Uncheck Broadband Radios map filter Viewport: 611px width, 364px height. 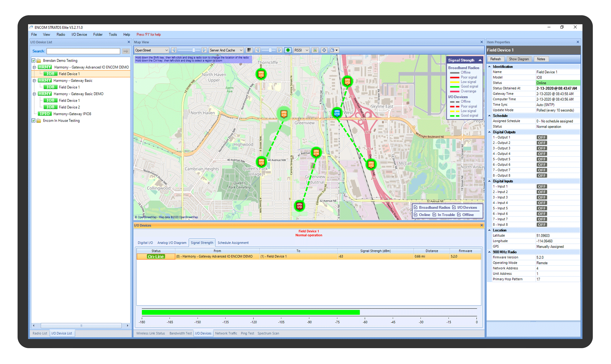click(x=416, y=207)
